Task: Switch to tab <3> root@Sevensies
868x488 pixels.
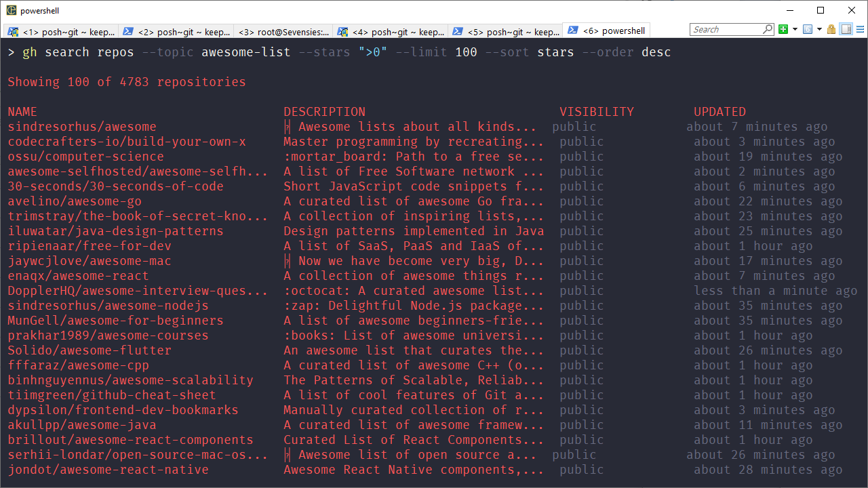Action: tap(283, 31)
